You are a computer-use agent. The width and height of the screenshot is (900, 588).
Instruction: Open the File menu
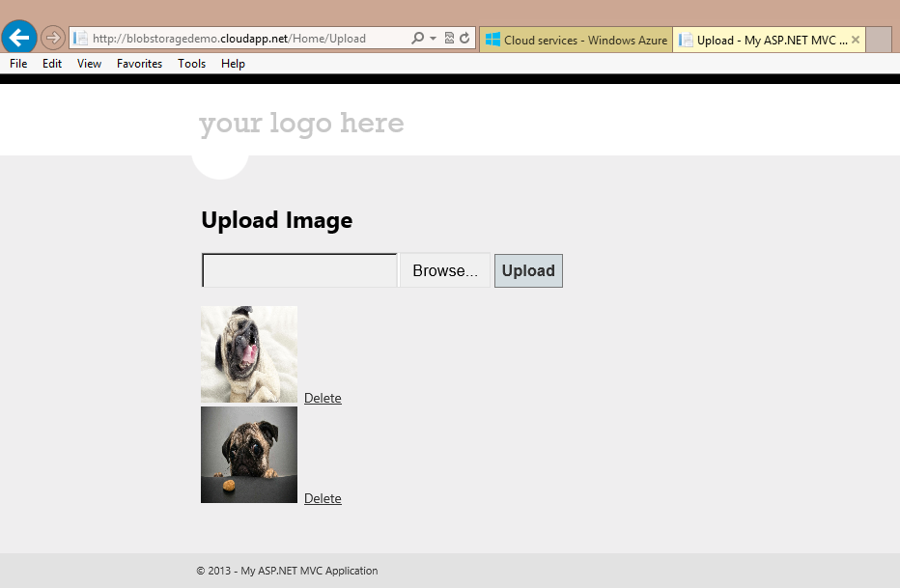(18, 64)
